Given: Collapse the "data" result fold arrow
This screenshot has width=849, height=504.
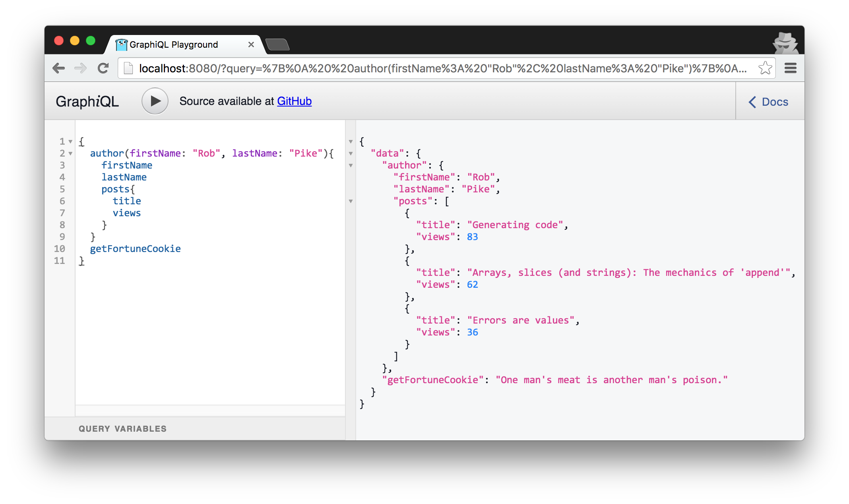Looking at the screenshot, I should pos(351,153).
